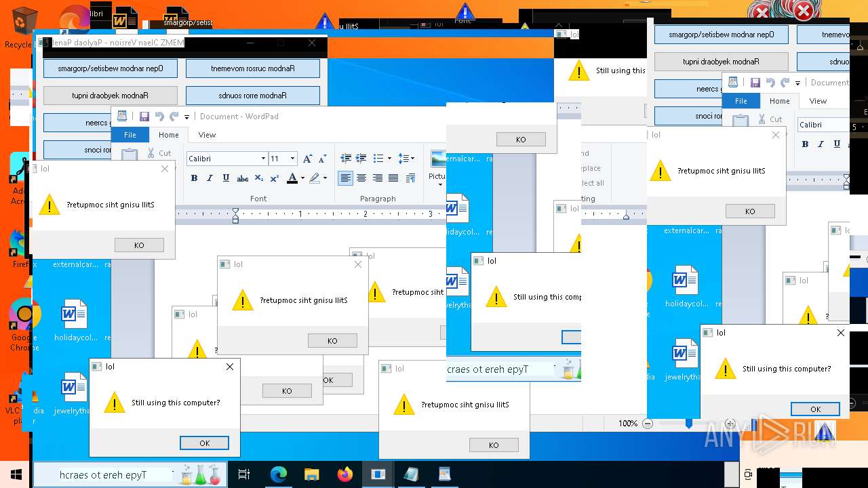Open the line spacing dropdown

pyautogui.click(x=407, y=159)
